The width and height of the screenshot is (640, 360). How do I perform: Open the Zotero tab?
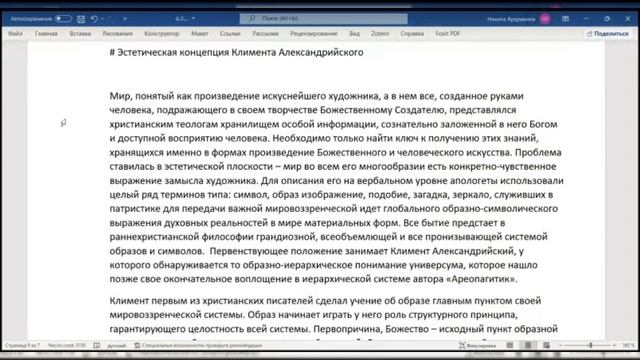380,33
